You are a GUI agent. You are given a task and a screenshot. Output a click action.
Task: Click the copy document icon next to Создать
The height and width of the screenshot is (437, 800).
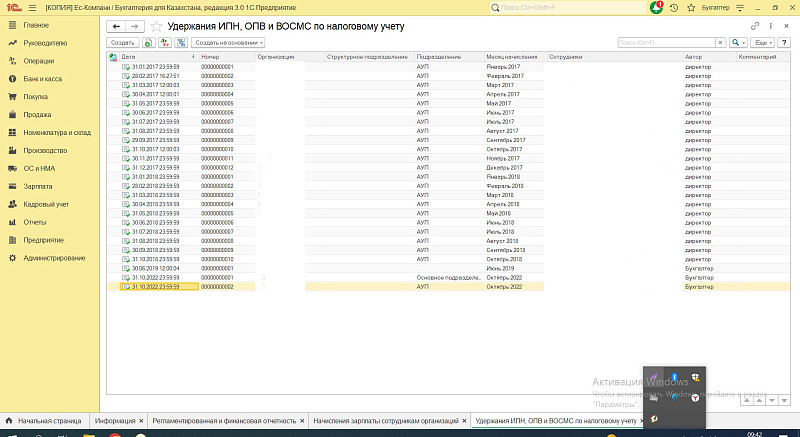(148, 43)
